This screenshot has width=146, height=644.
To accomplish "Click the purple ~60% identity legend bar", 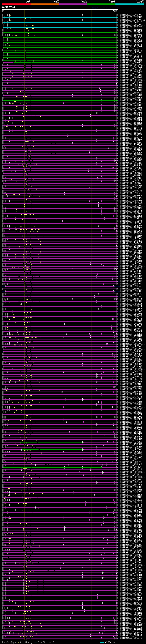I will pos(73,4).
